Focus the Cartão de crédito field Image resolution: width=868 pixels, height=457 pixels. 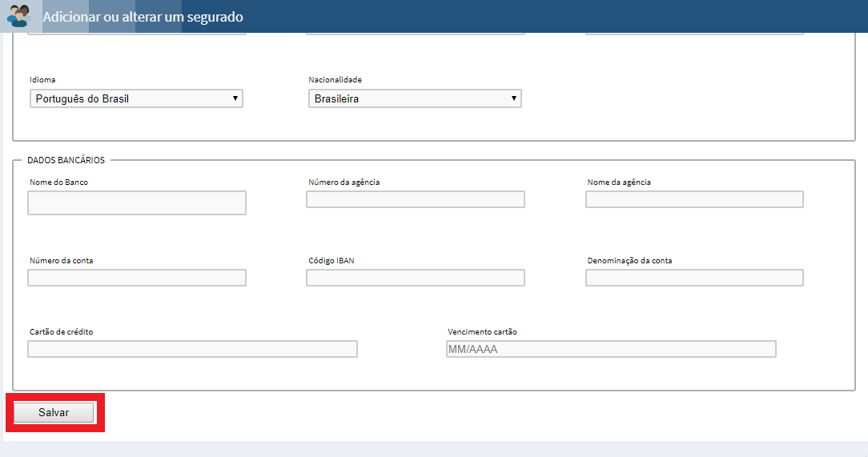click(x=193, y=349)
